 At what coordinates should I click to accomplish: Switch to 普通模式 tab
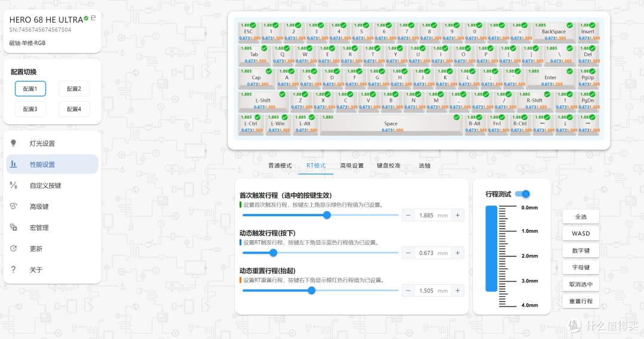click(x=280, y=166)
